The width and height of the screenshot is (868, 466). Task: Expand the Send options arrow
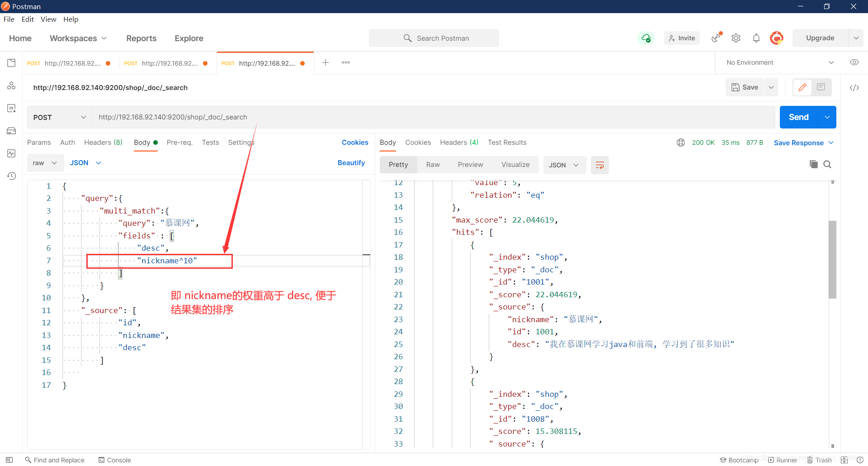coord(827,117)
